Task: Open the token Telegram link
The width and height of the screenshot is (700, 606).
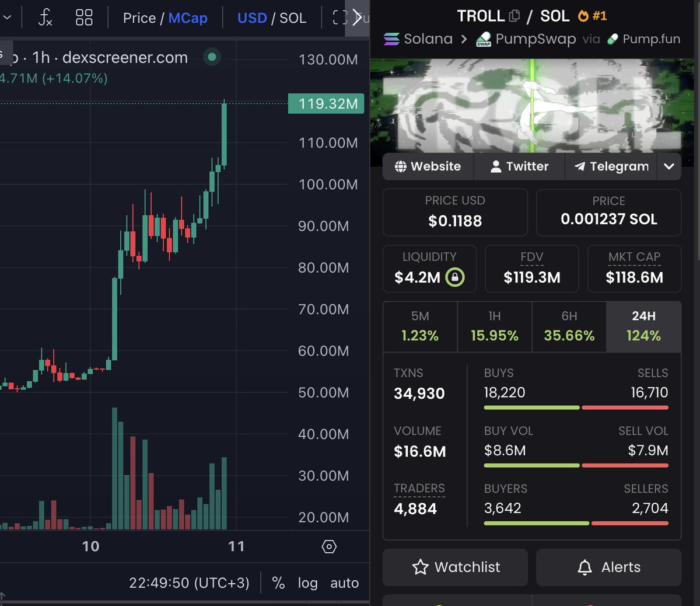Action: [x=611, y=166]
